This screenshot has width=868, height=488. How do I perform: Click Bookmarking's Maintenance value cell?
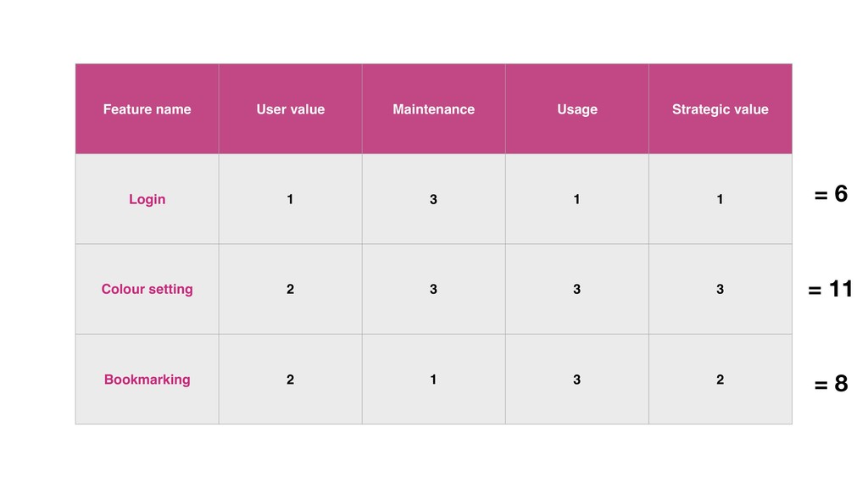point(433,380)
